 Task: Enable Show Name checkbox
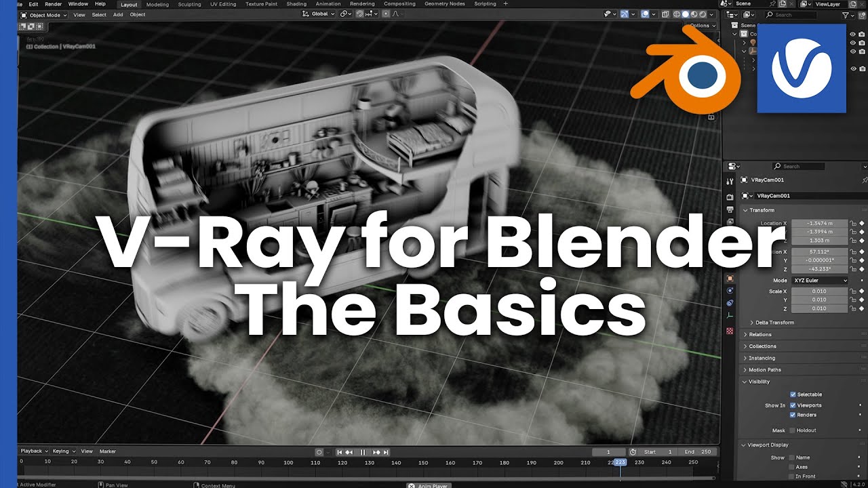pyautogui.click(x=792, y=457)
